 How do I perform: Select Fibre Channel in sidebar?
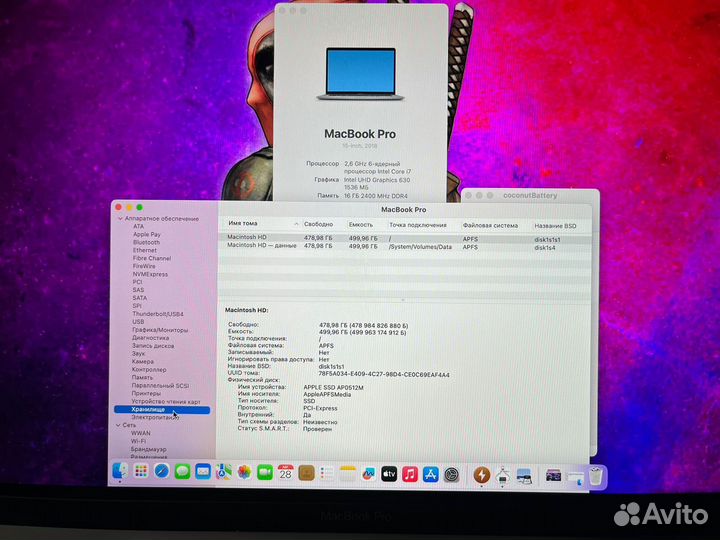(x=152, y=258)
